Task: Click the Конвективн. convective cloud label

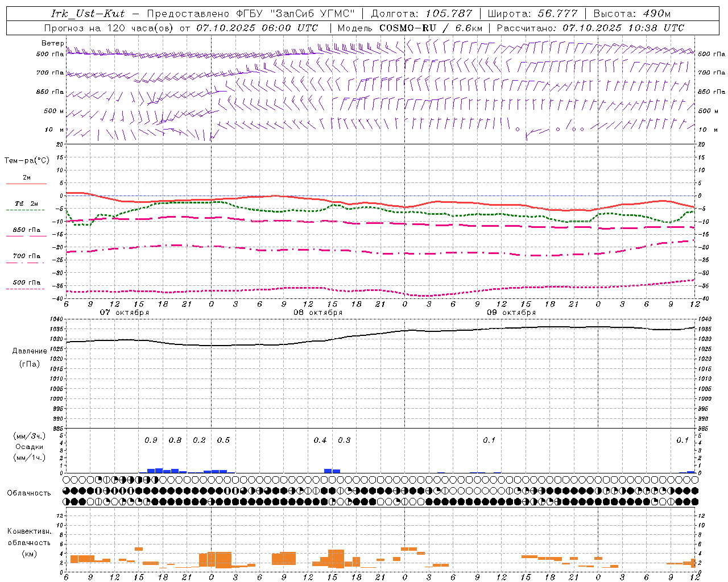Action: [x=30, y=531]
